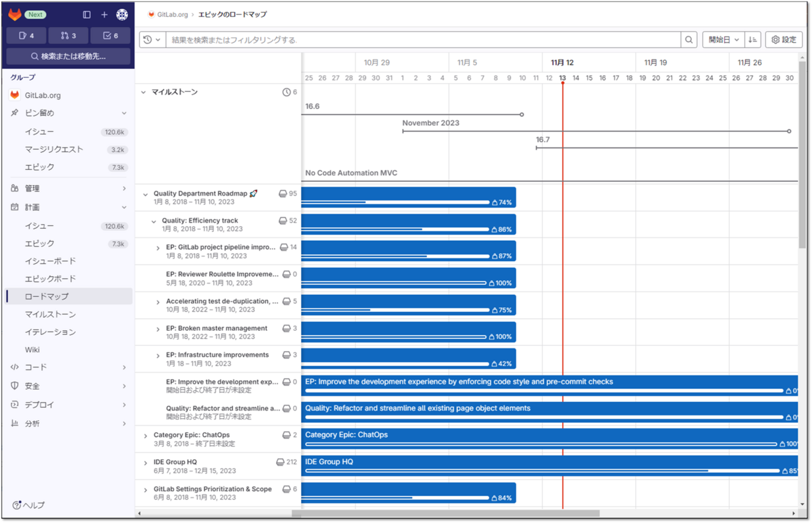Open the 開始日 sort dropdown
This screenshot has width=812, height=523.
pyautogui.click(x=723, y=40)
